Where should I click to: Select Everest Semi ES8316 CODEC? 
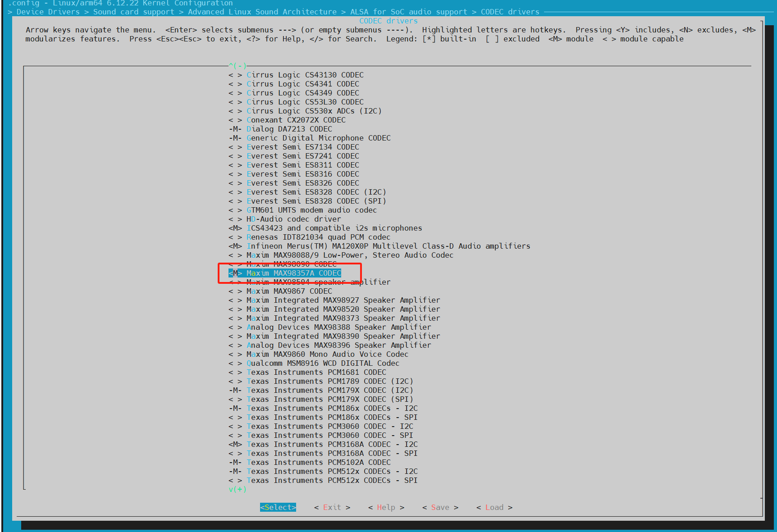294,174
